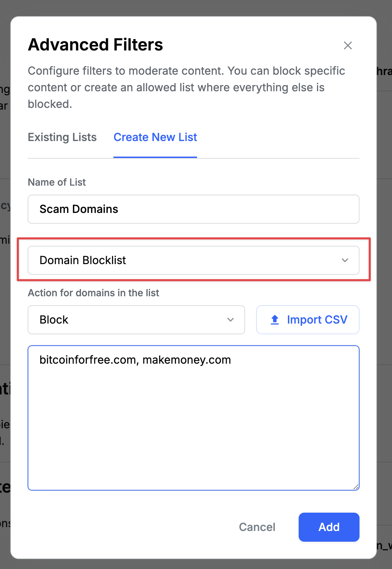
Task: Click the Action for domains label
Action: pyautogui.click(x=94, y=293)
